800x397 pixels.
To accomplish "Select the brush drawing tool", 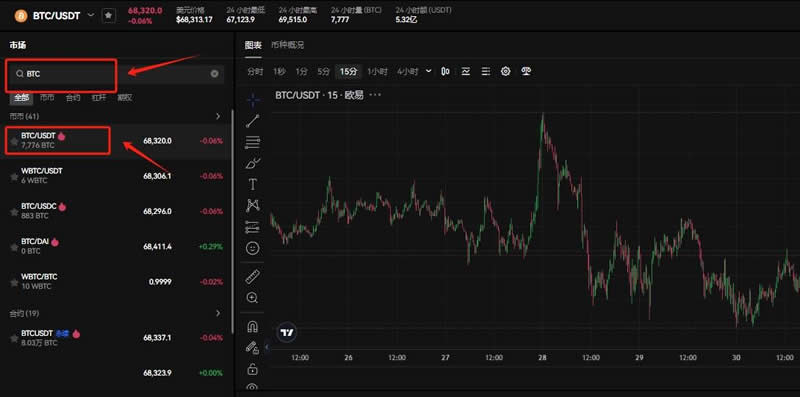I will click(253, 163).
